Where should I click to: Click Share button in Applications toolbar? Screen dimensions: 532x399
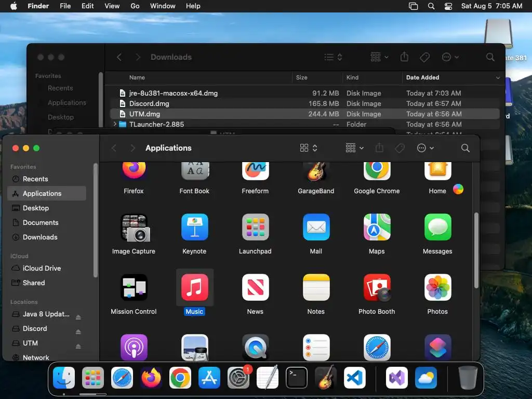379,148
